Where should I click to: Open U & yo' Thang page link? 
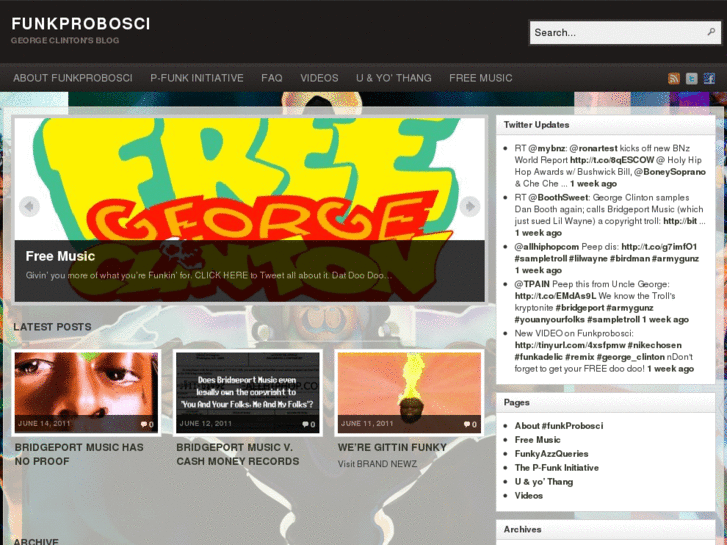544,481
